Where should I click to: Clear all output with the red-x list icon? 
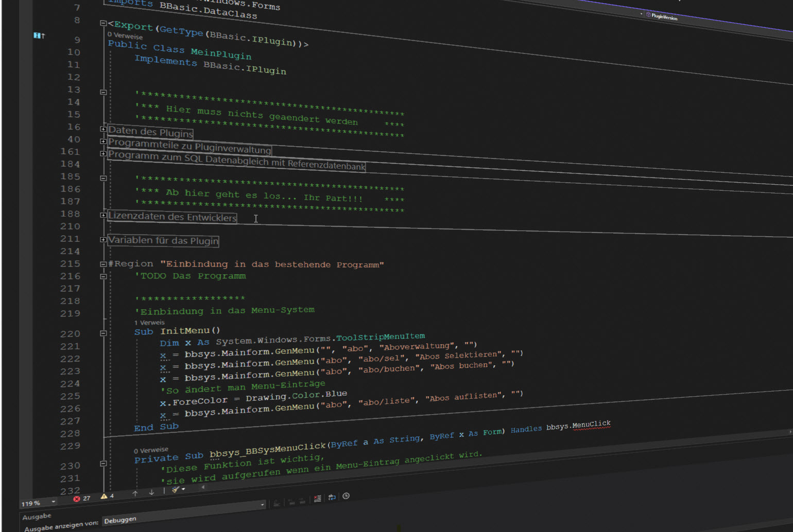click(317, 498)
